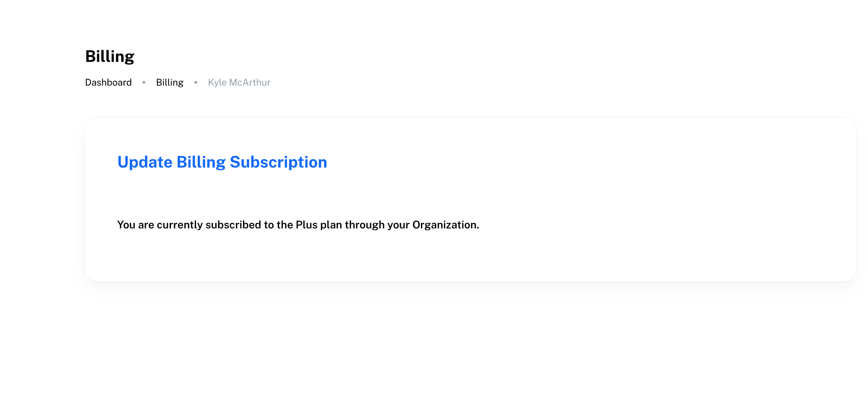Click the word Plus in the plan message
The width and height of the screenshot is (868, 398).
(x=306, y=225)
